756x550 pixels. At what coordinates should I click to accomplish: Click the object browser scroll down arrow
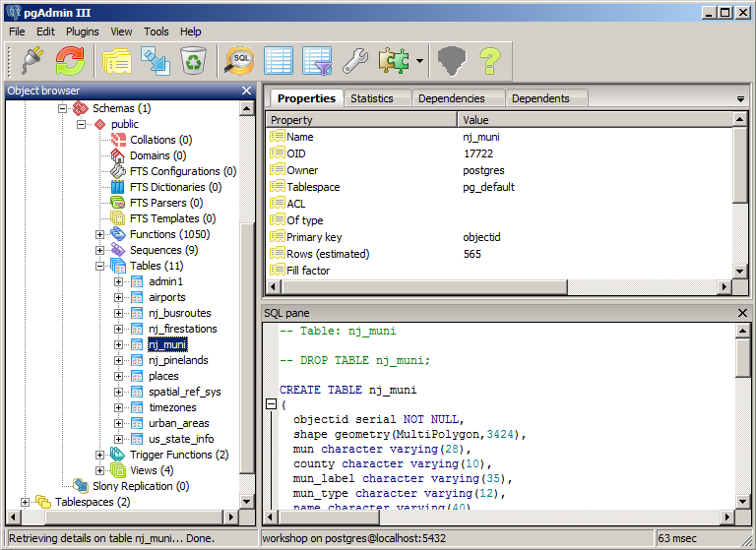(x=247, y=502)
